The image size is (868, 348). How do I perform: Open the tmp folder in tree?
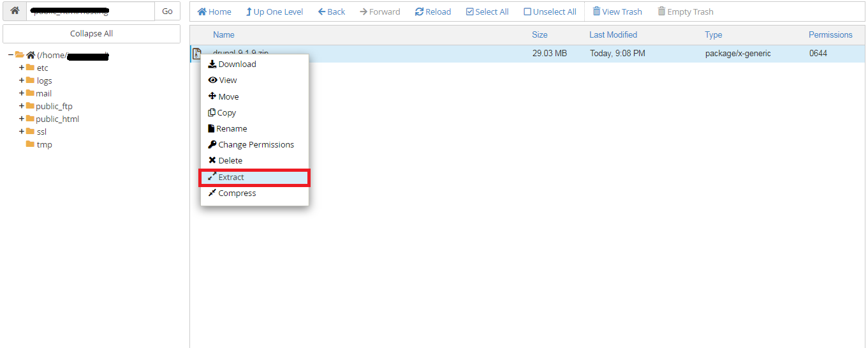tap(39, 144)
